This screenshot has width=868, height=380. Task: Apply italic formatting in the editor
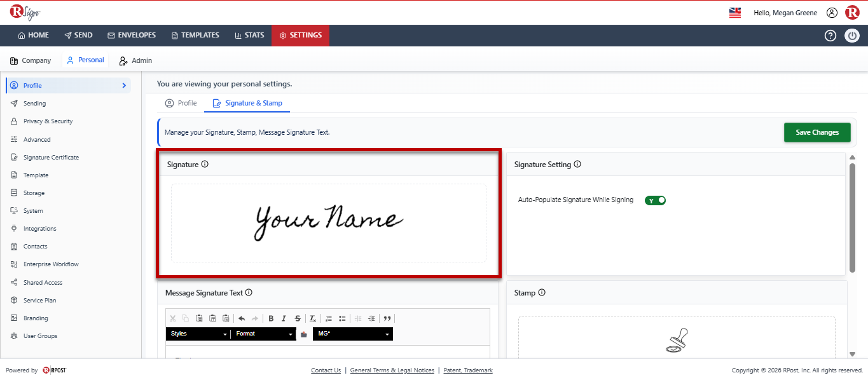284,318
